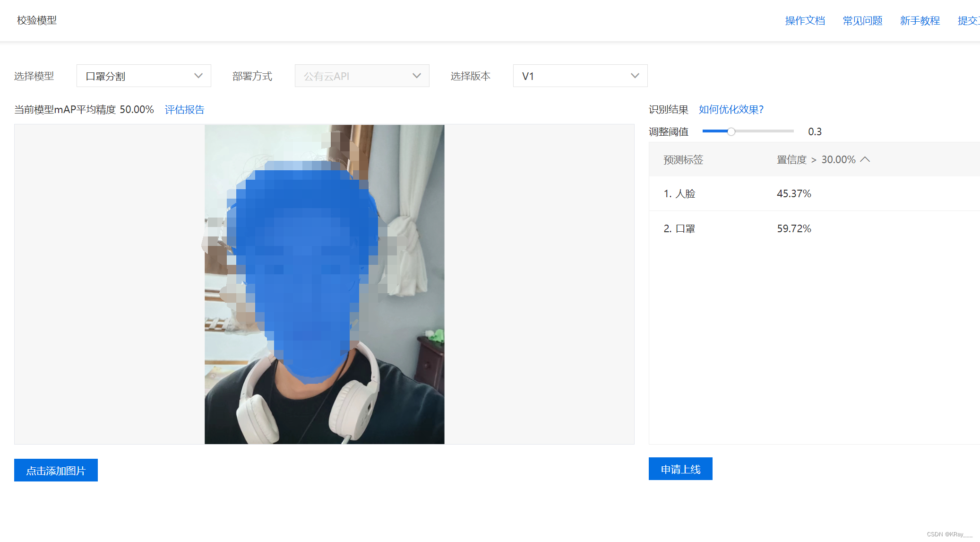Click the mAP accuracy text 50.00%
The image size is (980, 542).
(137, 110)
